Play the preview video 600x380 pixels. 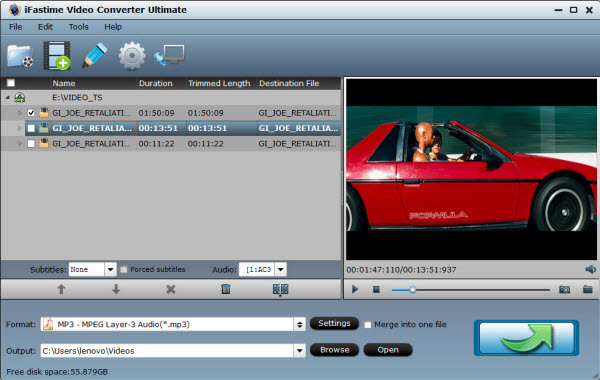355,289
